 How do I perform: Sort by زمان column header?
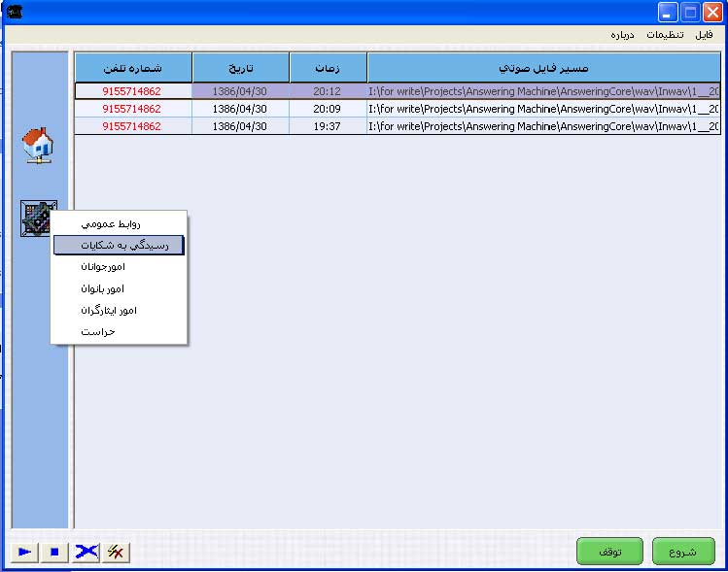(x=328, y=68)
